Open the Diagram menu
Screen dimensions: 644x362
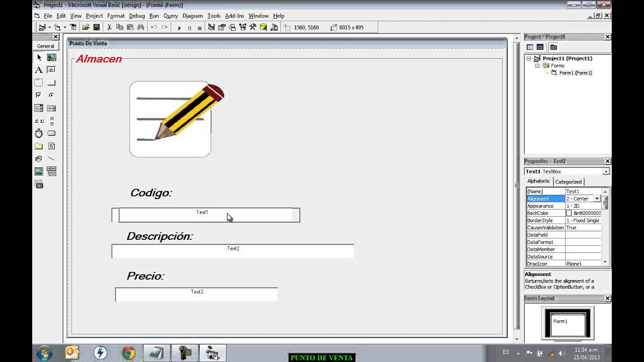[193, 16]
